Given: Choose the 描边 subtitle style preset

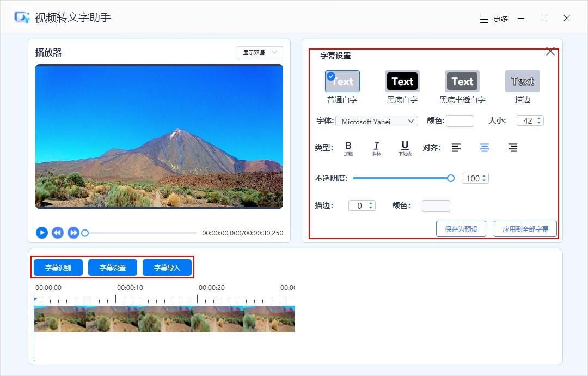Looking at the screenshot, I should tap(522, 81).
